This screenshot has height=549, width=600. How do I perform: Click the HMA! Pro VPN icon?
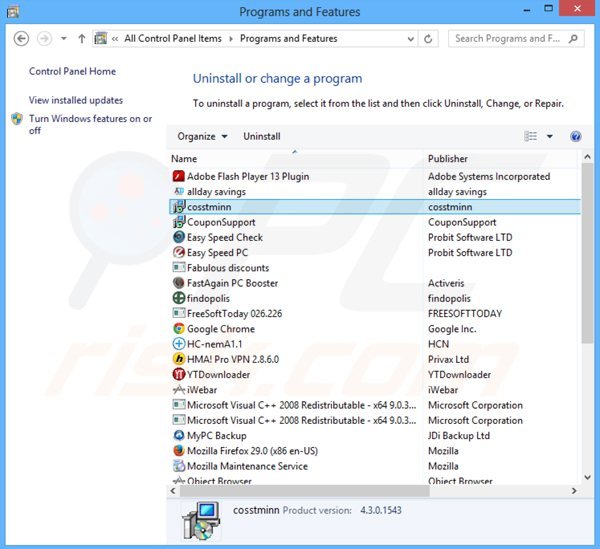point(178,360)
